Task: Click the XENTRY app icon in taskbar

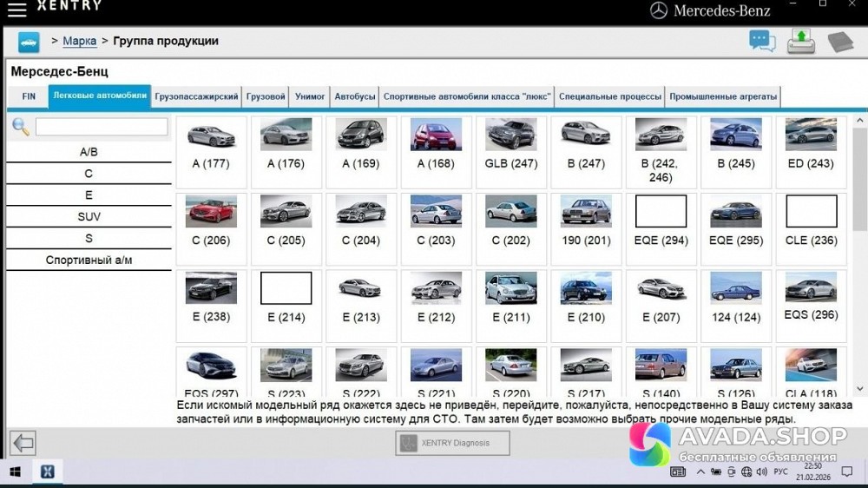Action: tap(48, 472)
